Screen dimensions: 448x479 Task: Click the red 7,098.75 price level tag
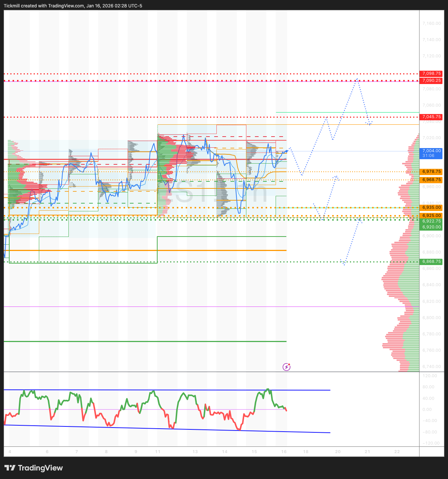point(431,74)
